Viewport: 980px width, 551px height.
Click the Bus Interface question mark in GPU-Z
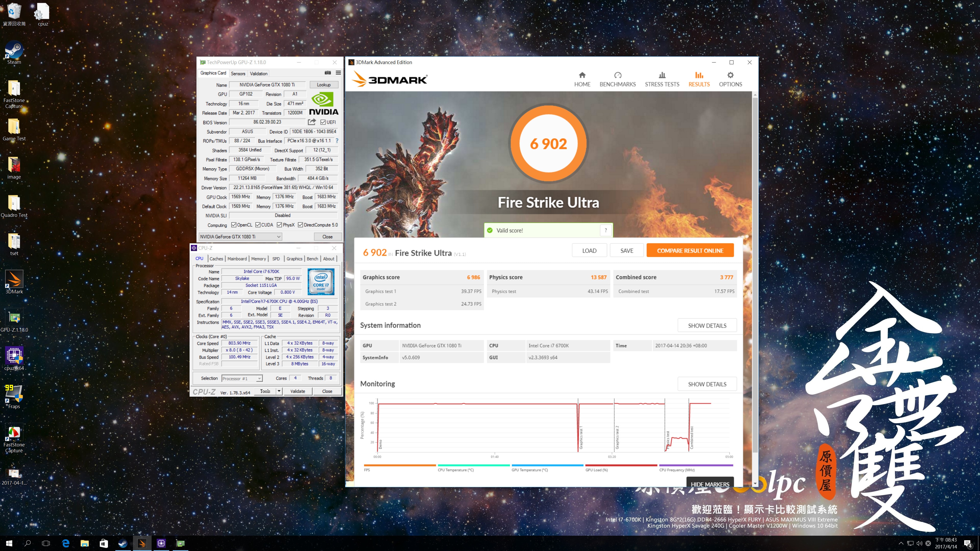click(x=337, y=141)
